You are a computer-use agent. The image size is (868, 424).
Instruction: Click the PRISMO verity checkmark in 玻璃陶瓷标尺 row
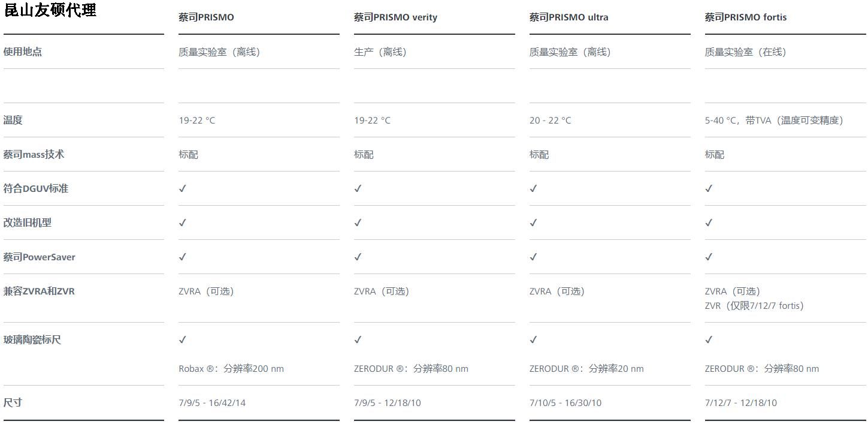tap(358, 339)
